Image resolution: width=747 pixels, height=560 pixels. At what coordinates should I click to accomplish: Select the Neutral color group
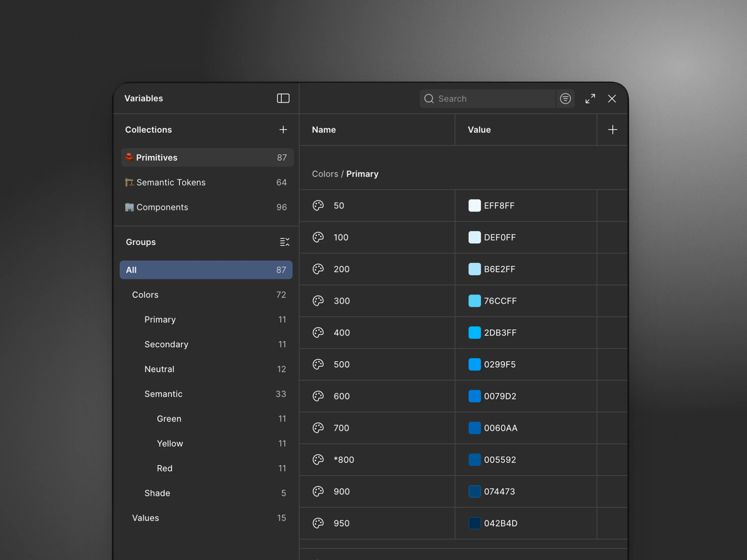click(159, 369)
